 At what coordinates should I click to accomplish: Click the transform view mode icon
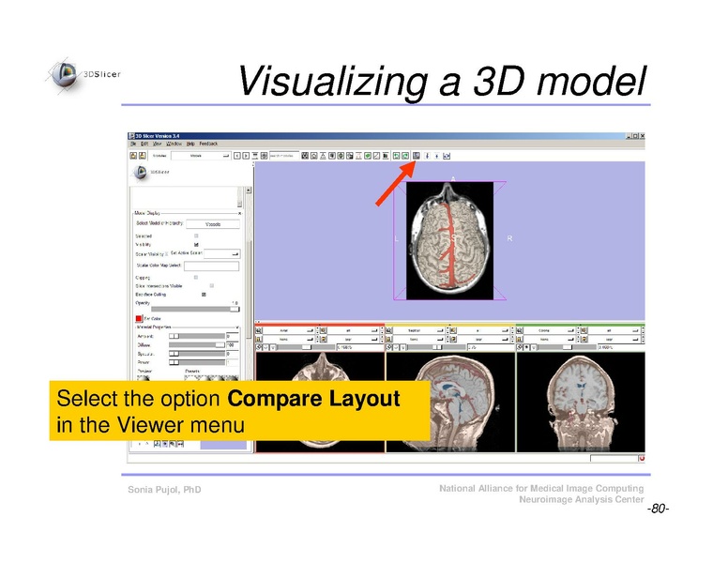(447, 156)
